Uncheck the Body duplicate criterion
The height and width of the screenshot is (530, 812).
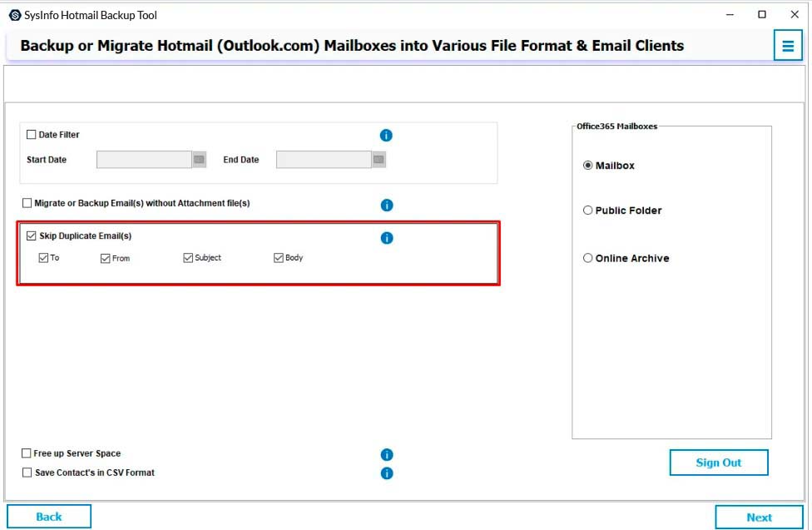coord(279,257)
